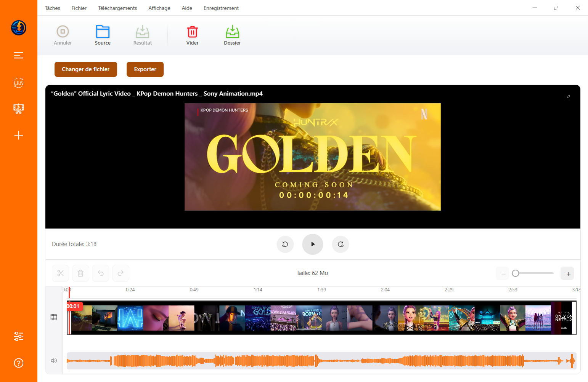Click the audio track speaker icon

click(x=54, y=361)
